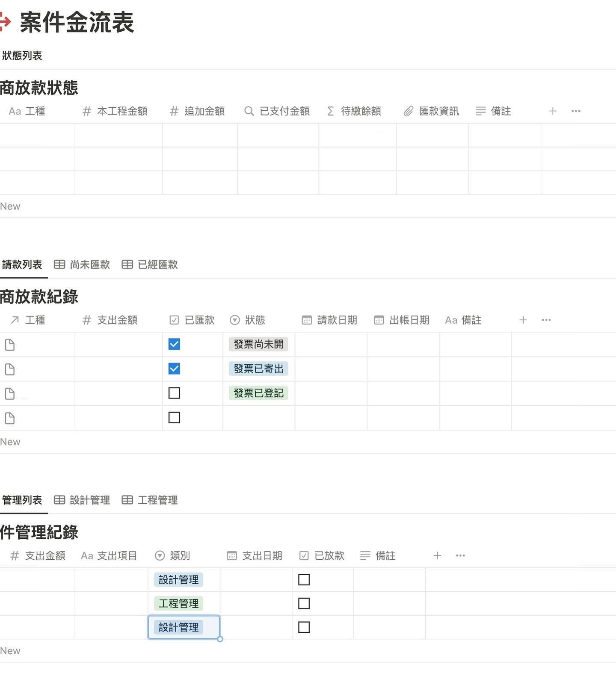Screen dimensions: 616x682
Task: Open the ellipsis menu of the 商放款紀錄 table
Action: click(546, 320)
